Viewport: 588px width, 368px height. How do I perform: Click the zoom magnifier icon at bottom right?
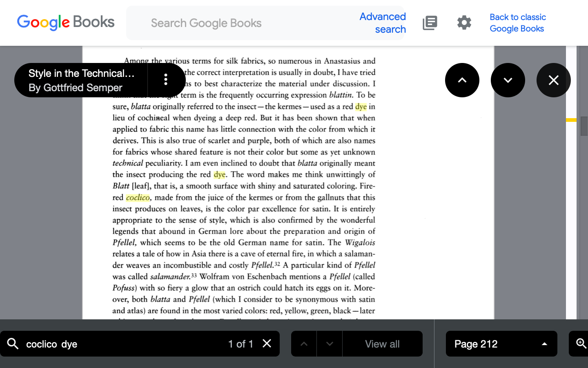581,343
